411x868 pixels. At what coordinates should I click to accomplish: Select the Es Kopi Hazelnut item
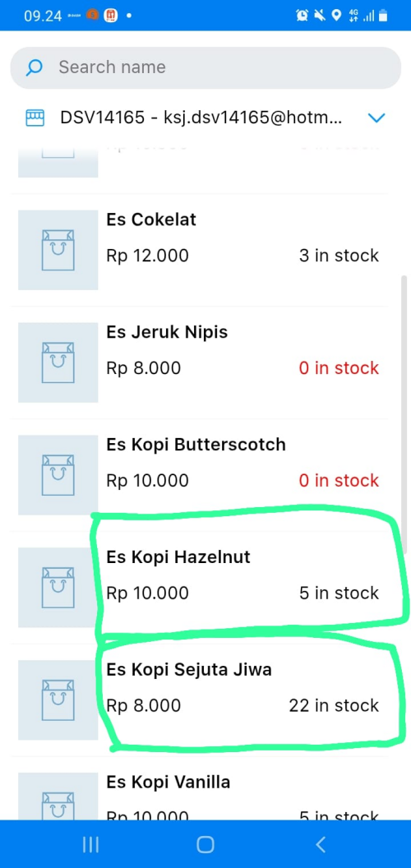200,588
